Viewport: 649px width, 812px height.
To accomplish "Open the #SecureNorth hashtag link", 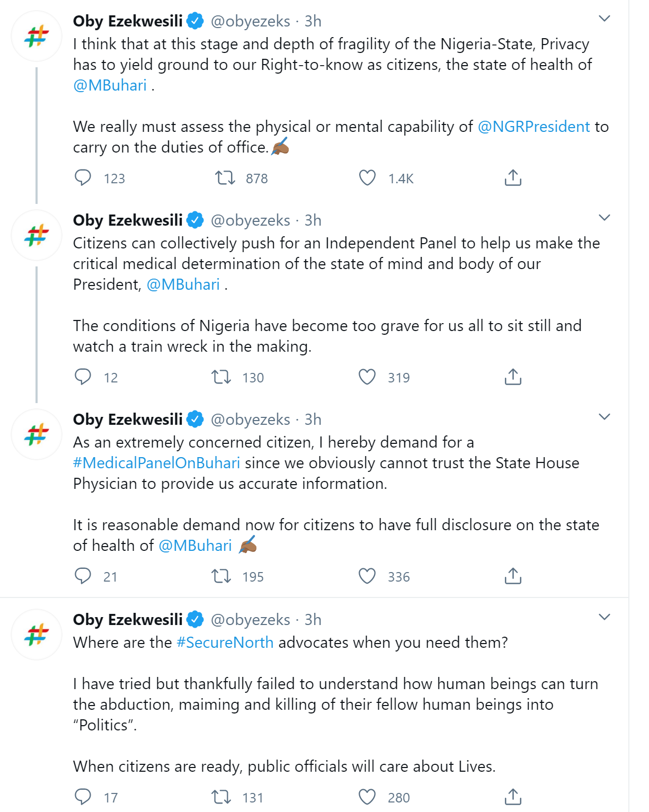I will [225, 643].
